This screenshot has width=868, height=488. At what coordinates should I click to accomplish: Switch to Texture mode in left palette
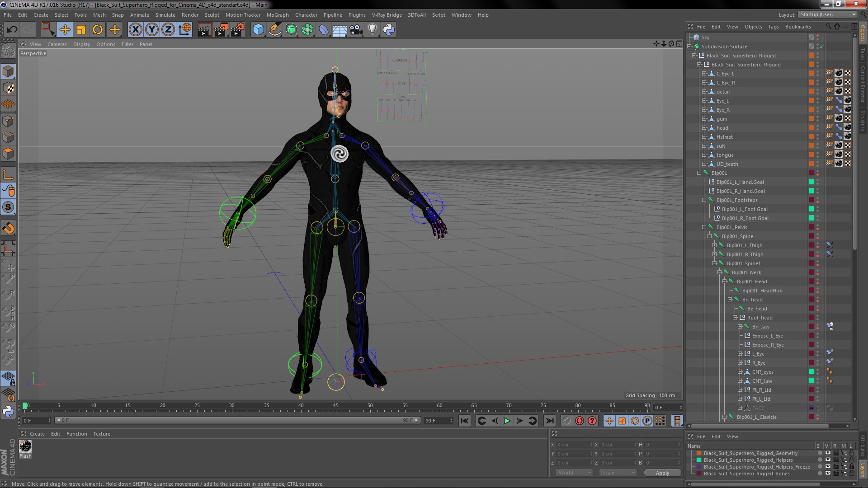8,88
